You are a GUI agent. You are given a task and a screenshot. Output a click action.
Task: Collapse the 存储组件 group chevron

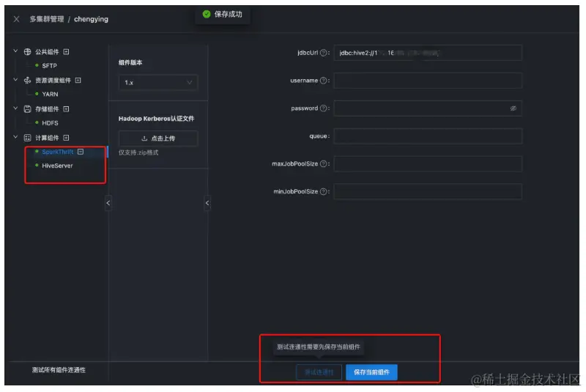click(15, 108)
